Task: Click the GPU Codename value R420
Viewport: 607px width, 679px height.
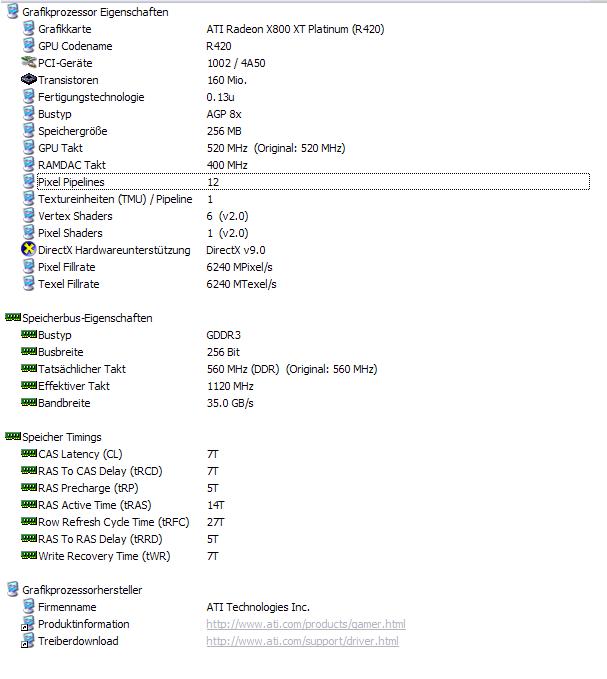Action: click(x=219, y=46)
